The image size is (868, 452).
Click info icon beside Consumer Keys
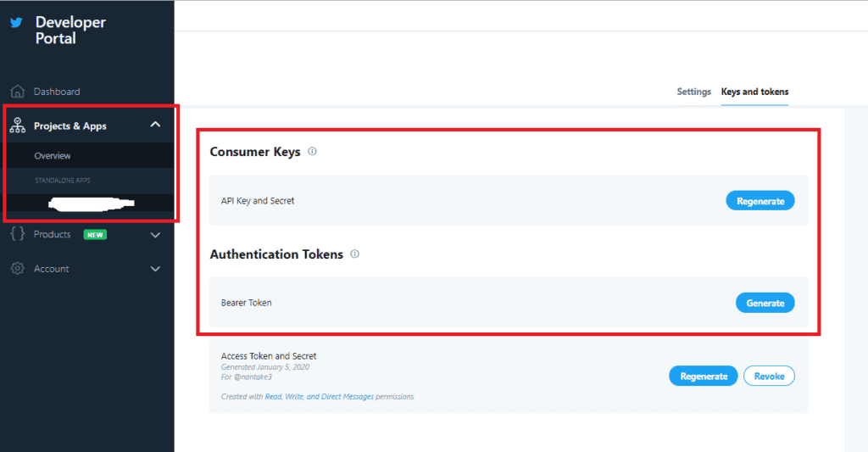tap(312, 152)
